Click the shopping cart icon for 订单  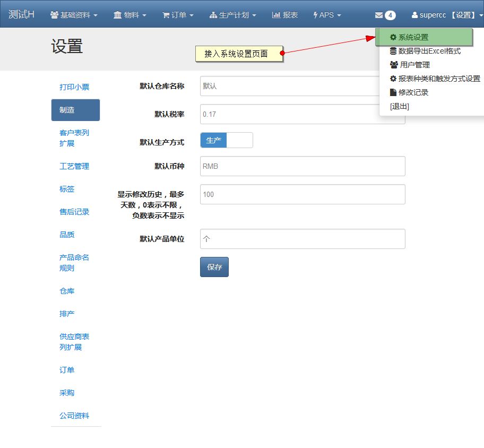click(x=166, y=15)
